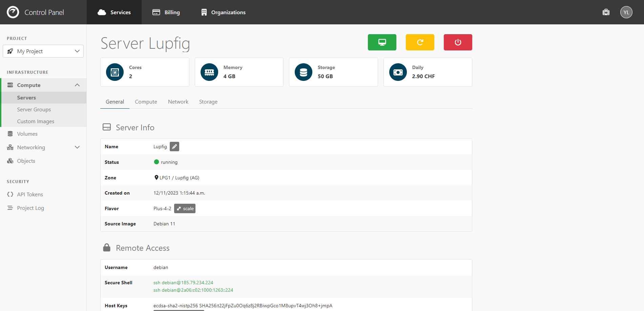Select Servers in the sidebar
The image size is (644, 311).
(43, 97)
